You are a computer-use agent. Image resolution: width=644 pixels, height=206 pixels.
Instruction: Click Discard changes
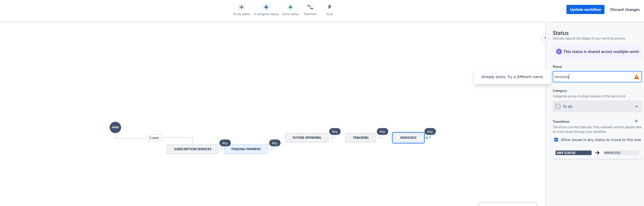point(625,9)
